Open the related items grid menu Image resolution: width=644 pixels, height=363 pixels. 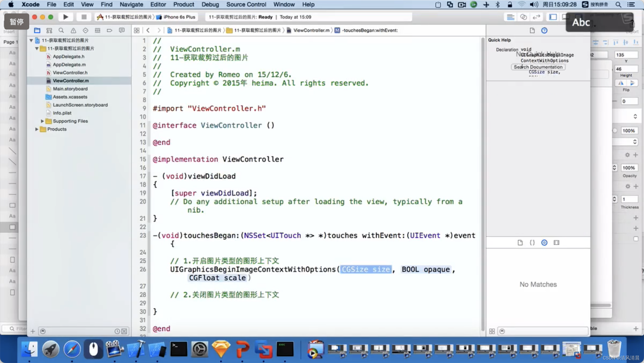(137, 30)
